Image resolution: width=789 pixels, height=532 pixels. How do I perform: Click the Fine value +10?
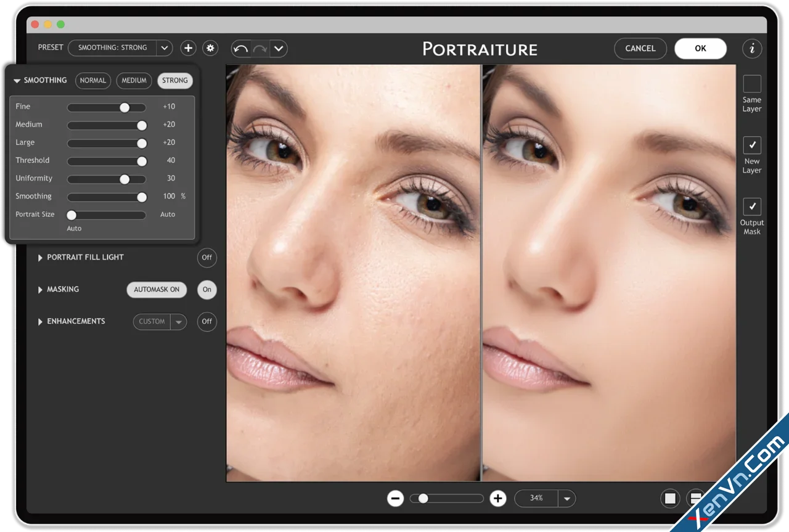point(169,107)
